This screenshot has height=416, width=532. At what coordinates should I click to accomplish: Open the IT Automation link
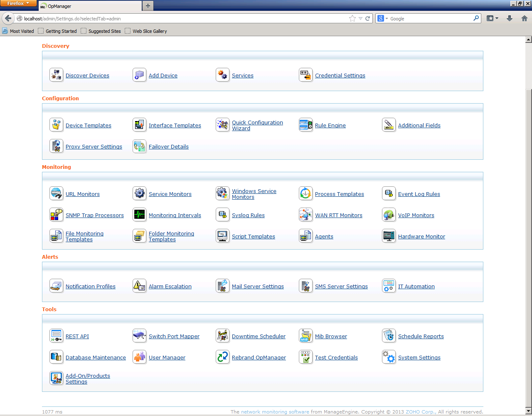[x=416, y=286]
